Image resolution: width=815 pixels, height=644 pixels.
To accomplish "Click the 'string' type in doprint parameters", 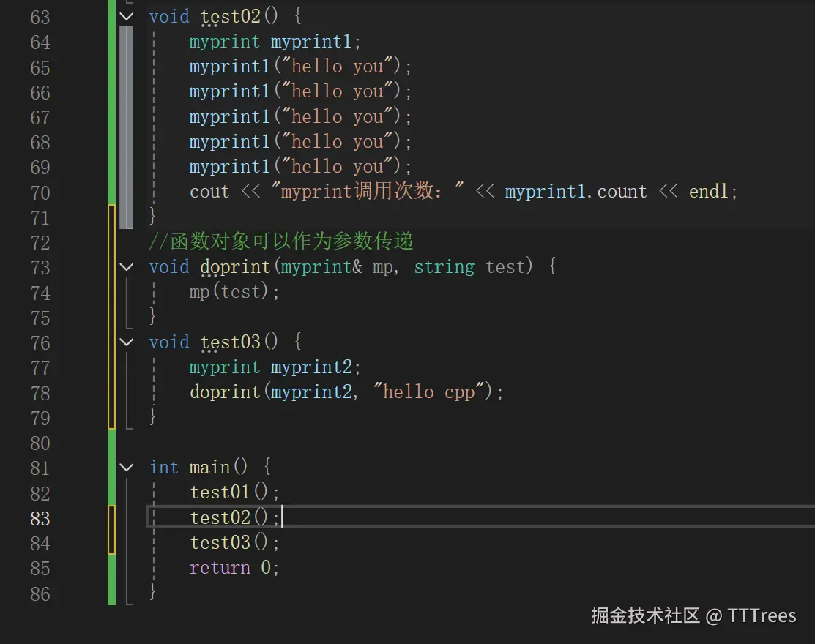I will coord(444,267).
